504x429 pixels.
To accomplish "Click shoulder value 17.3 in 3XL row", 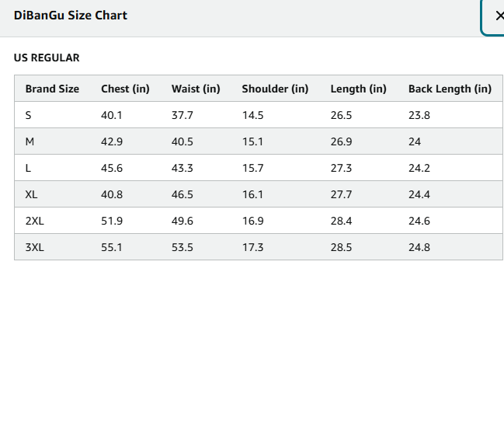I will (x=252, y=247).
